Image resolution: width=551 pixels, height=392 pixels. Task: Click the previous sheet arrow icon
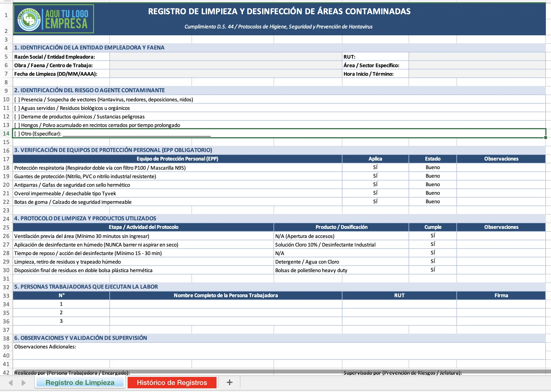coord(11,383)
